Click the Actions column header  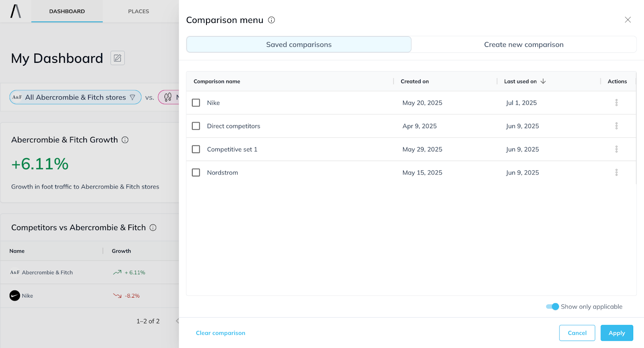coord(617,81)
